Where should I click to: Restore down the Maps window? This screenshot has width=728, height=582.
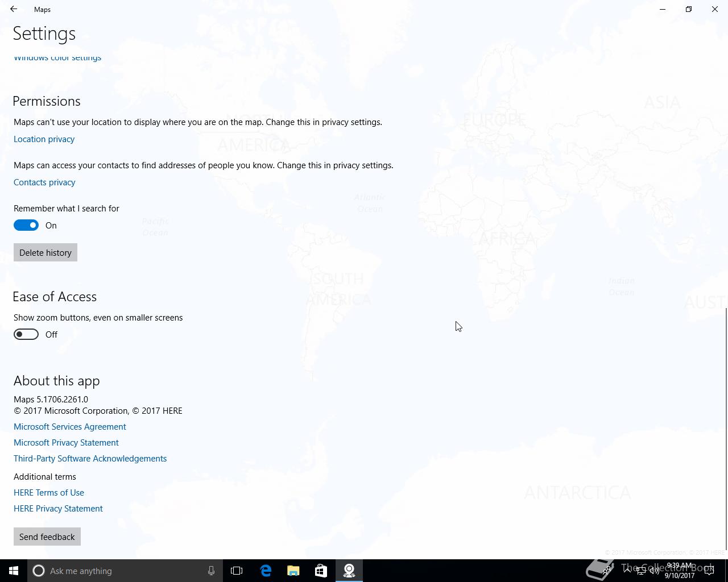pyautogui.click(x=689, y=9)
